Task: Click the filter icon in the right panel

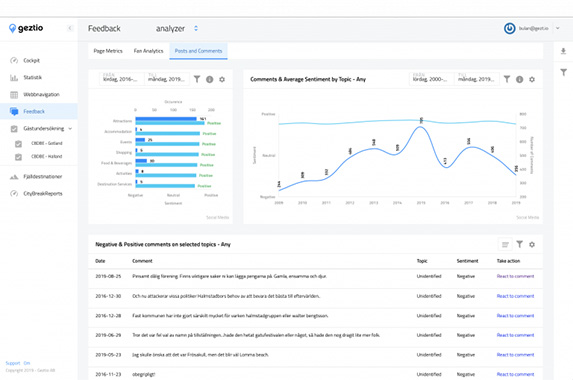Action: coord(563,72)
